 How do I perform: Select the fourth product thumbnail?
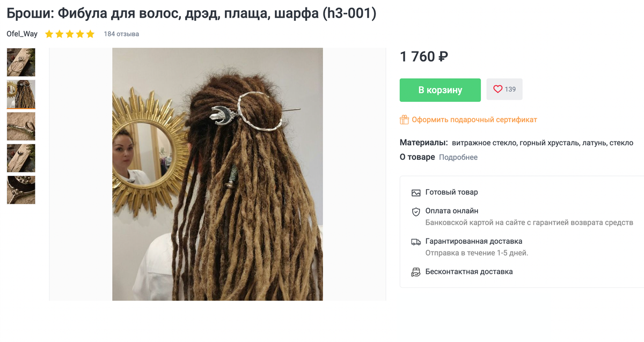pos(21,158)
